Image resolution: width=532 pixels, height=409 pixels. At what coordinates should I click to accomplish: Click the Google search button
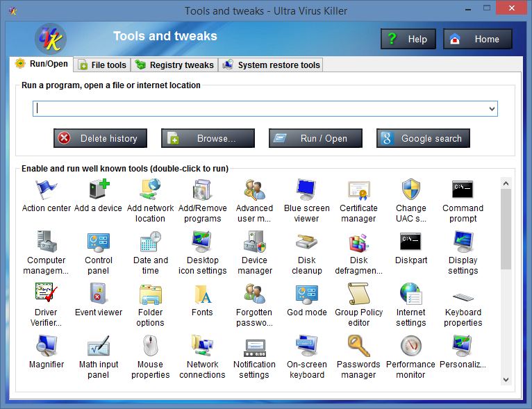(423, 138)
